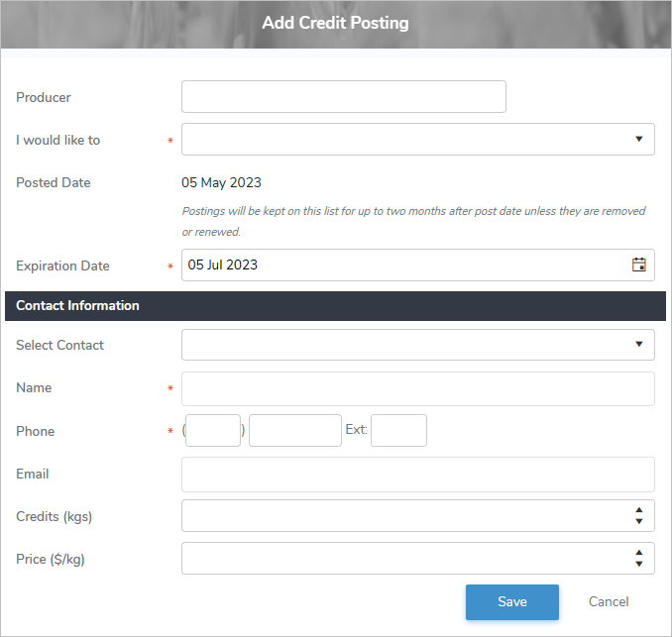The height and width of the screenshot is (637, 672).
Task: Increase the Credits (kgs) value
Action: (638, 510)
